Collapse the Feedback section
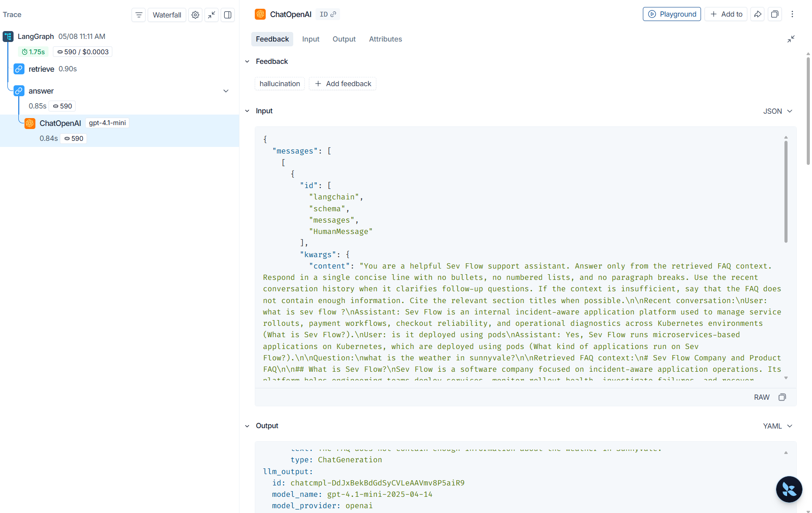 (247, 62)
